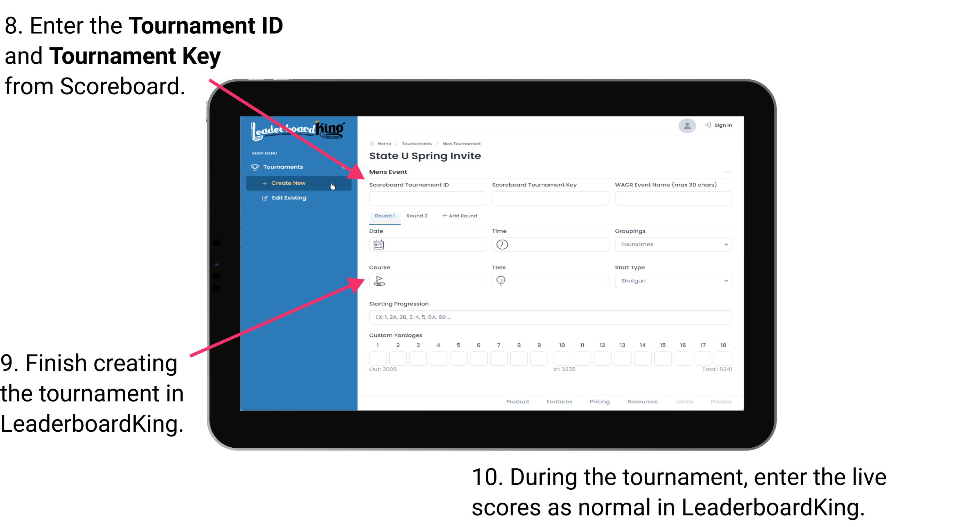The width and height of the screenshot is (980, 527).
Task: Click the tee/pin icon under Tees field
Action: coord(502,280)
